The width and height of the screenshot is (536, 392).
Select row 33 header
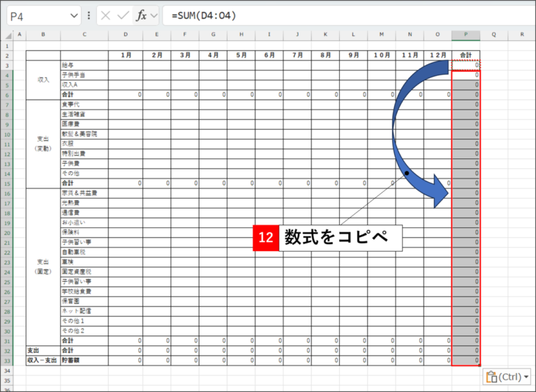6,361
